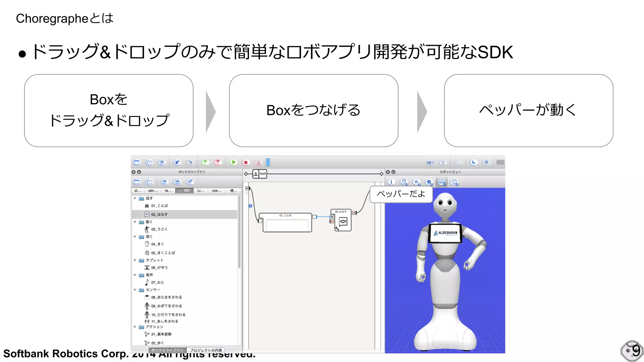644x362 pixels.
Task: Click the wrench parameter icon on 02_はなす box
Action: (x=337, y=228)
